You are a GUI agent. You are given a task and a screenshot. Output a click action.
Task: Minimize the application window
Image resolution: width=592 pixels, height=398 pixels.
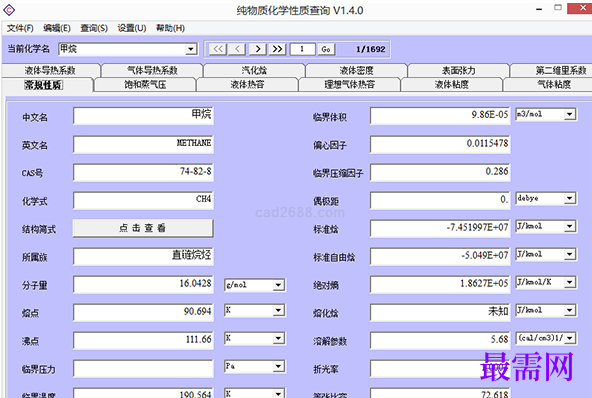click(539, 9)
